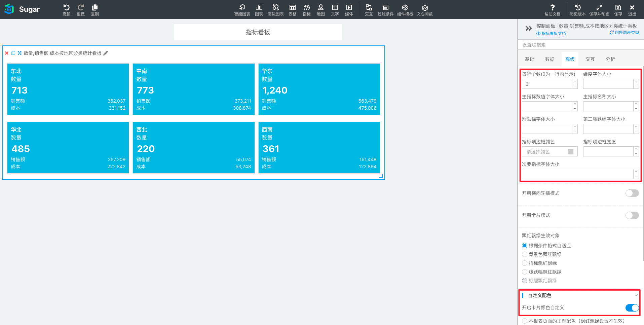
Task: Switch to the 高级 tab
Action: [x=570, y=59]
